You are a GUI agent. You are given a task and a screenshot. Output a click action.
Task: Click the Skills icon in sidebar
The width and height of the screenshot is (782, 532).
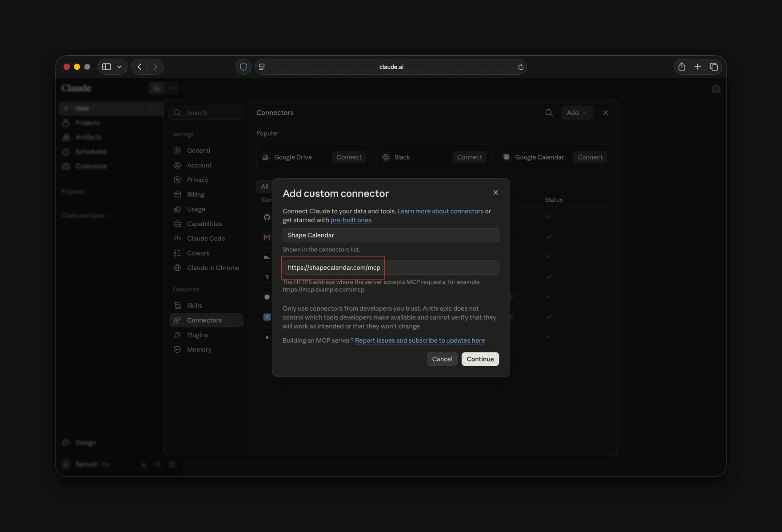tap(177, 306)
